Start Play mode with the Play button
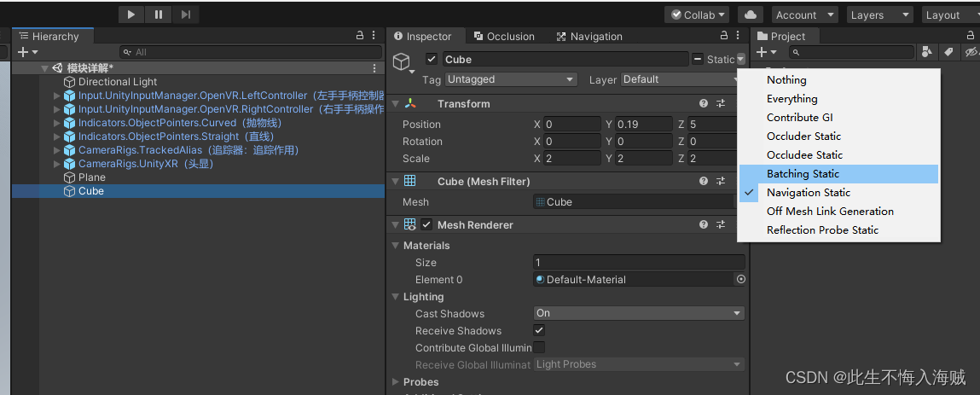This screenshot has height=395, width=980. coord(131,15)
